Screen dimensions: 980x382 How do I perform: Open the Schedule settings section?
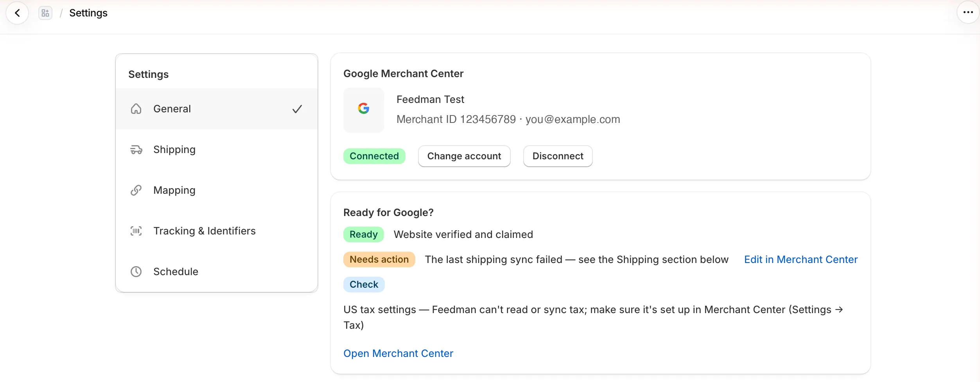click(x=217, y=272)
